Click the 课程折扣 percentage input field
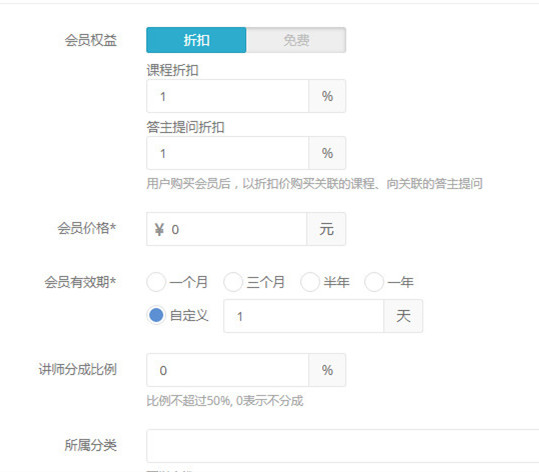Screen dimensions: 539x472 coord(228,96)
